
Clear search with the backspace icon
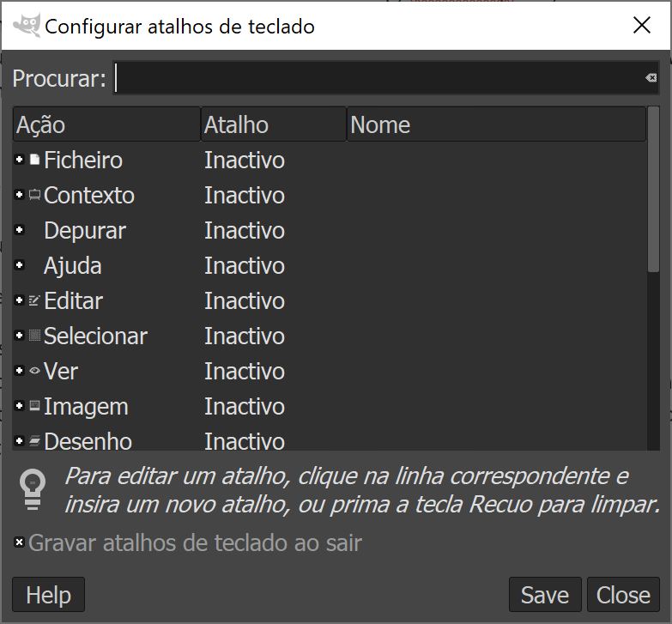pyautogui.click(x=651, y=77)
